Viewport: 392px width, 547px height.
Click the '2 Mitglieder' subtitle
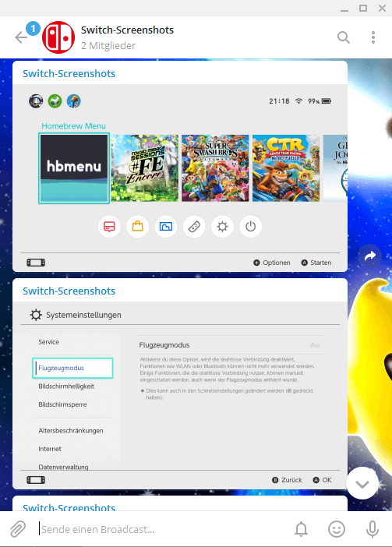[108, 46]
